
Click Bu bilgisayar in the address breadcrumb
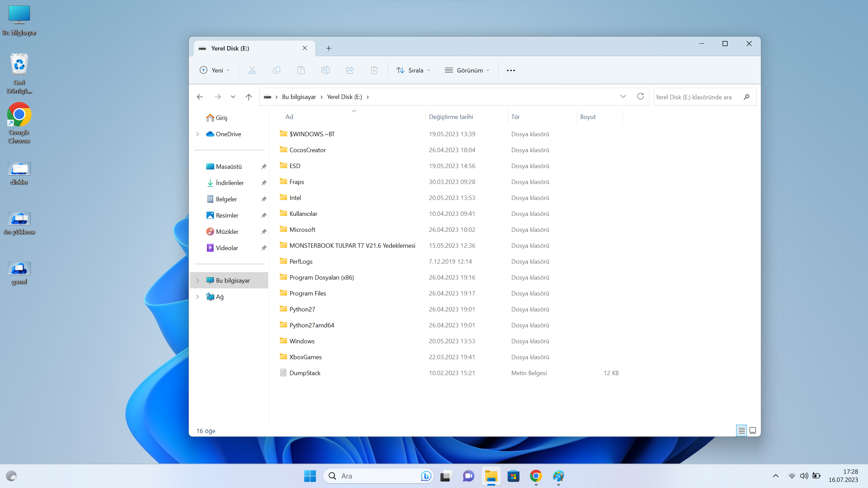[299, 97]
